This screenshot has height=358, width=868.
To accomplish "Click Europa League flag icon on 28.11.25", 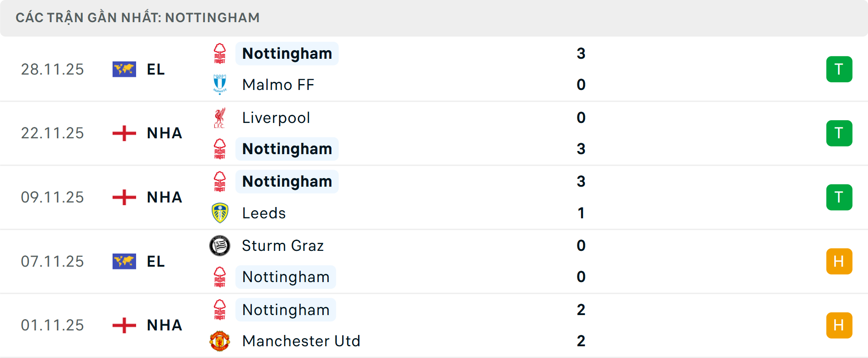I will (x=124, y=69).
